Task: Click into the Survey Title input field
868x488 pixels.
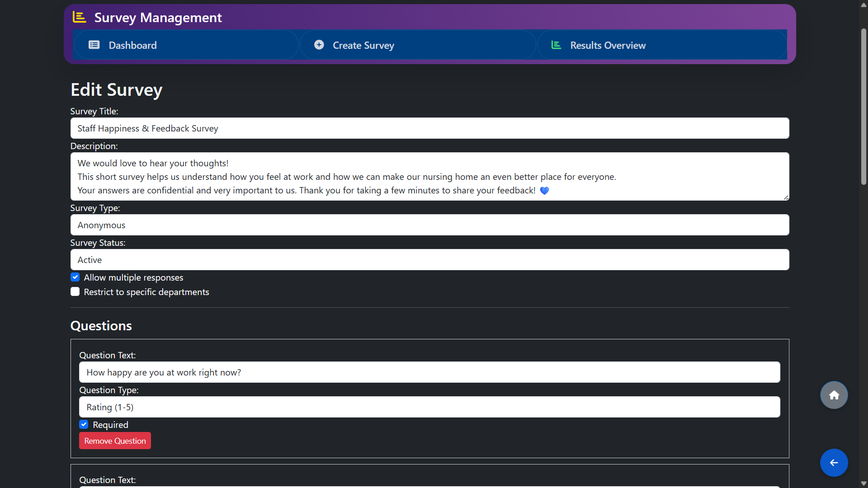Action: click(x=429, y=128)
